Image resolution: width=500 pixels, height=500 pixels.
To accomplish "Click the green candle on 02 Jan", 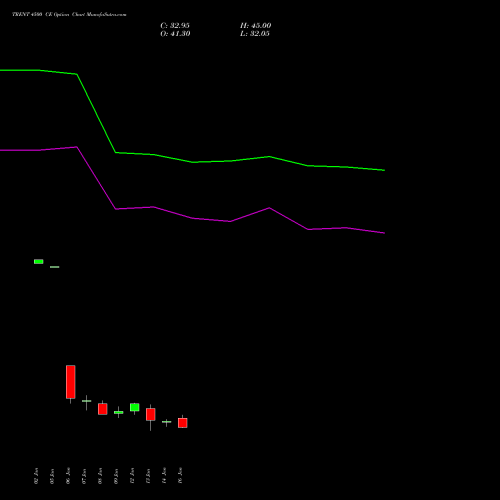I will pyautogui.click(x=39, y=262).
